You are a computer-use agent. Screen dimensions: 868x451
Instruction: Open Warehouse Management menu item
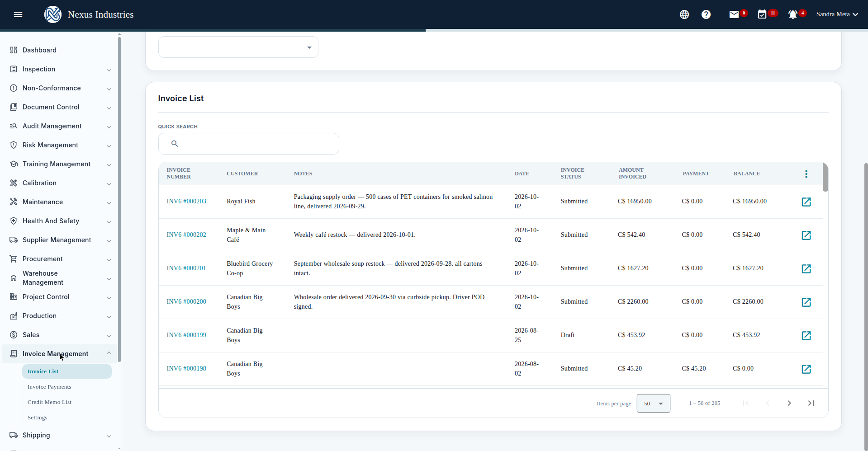[x=59, y=278]
